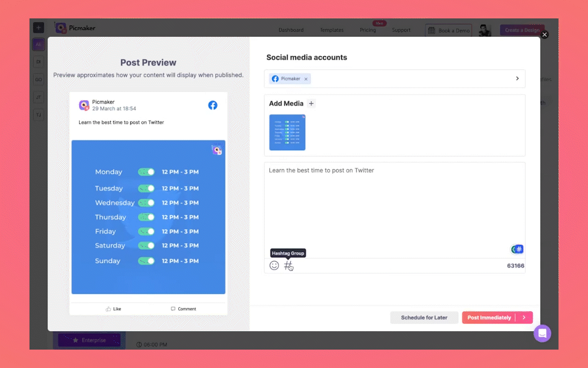Open the chat support widget
588x368 pixels.
542,333
